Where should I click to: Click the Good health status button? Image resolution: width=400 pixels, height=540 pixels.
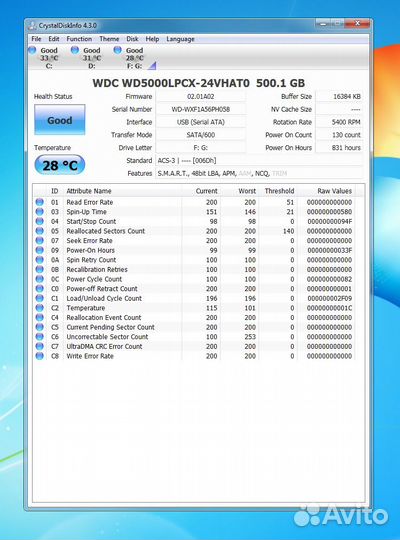[60, 120]
